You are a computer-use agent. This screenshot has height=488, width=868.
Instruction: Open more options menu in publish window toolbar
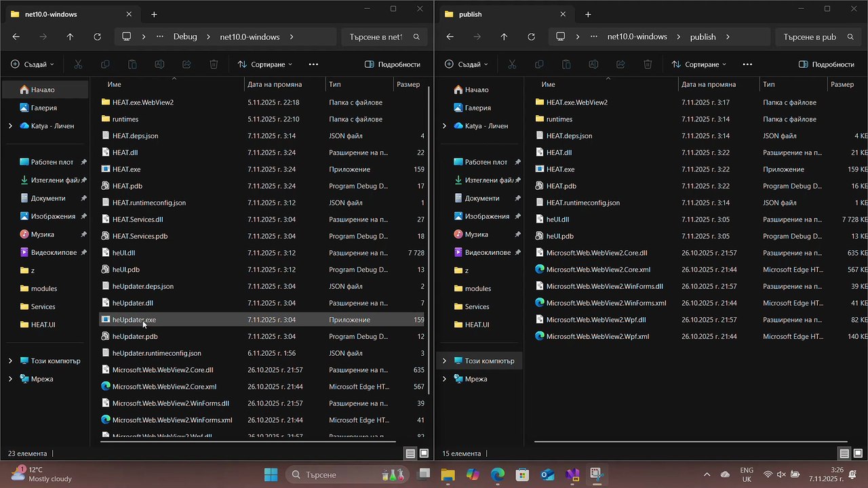pos(747,64)
